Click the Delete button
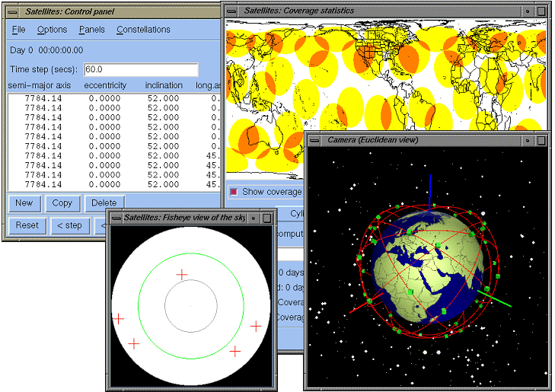The height and width of the screenshot is (392, 555). [x=104, y=203]
